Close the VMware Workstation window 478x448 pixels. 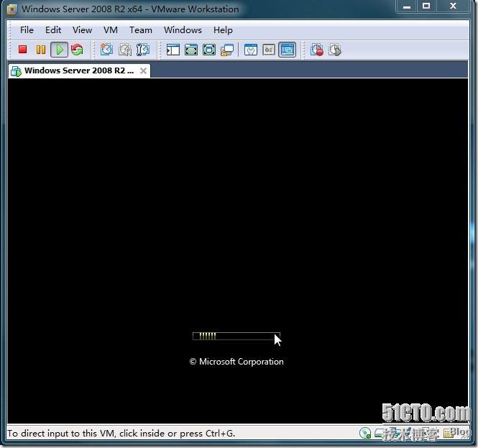pos(453,6)
